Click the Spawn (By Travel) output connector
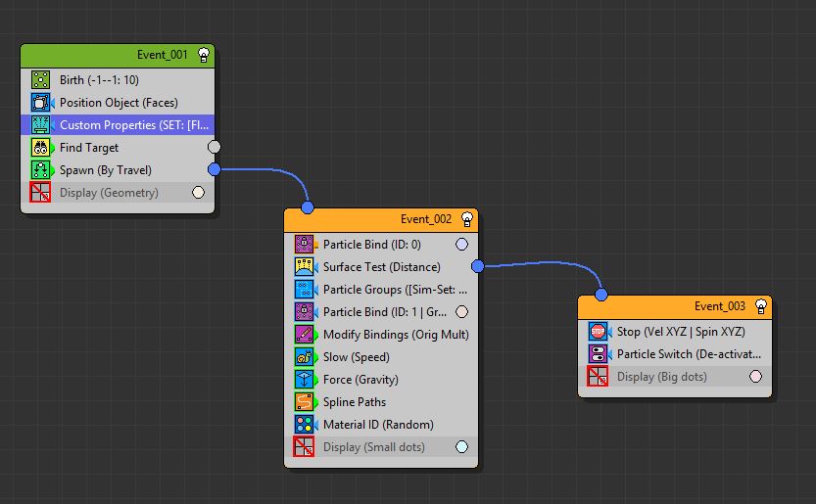The image size is (816, 504). pyautogui.click(x=214, y=169)
